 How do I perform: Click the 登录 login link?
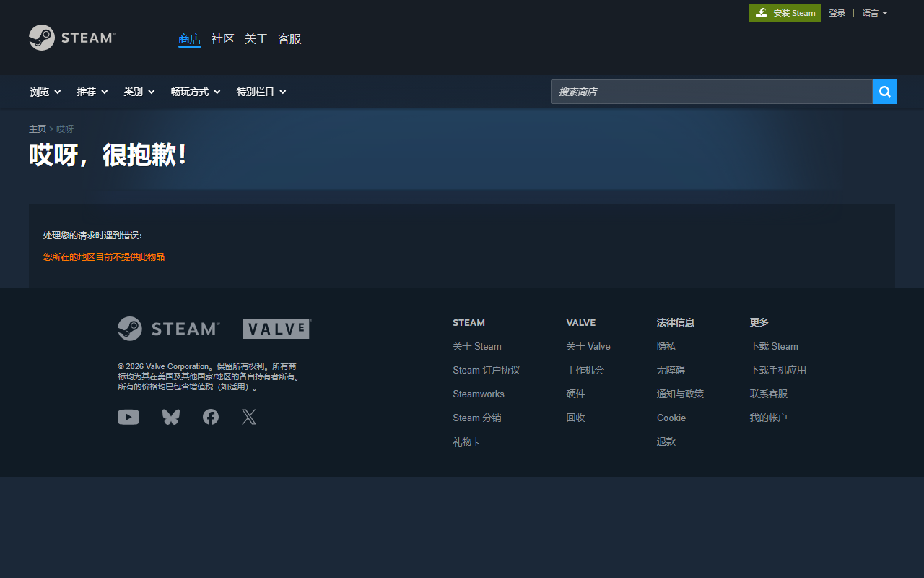(x=837, y=13)
